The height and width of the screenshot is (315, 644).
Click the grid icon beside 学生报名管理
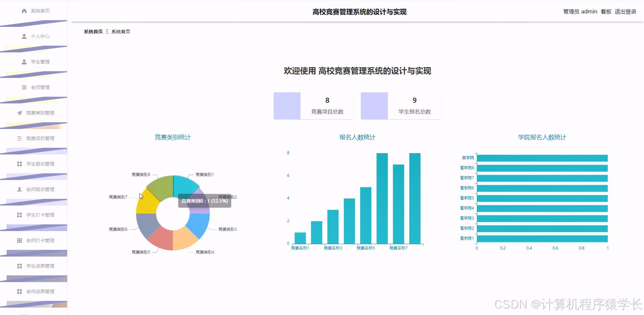pyautogui.click(x=19, y=164)
